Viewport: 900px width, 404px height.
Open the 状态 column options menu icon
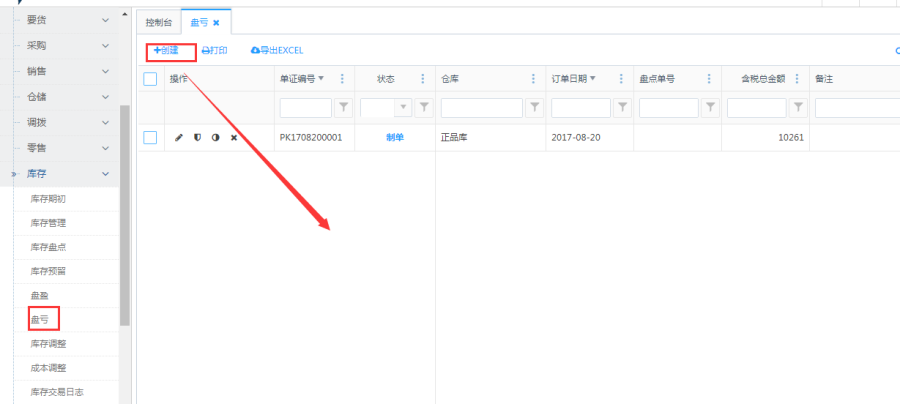(424, 79)
